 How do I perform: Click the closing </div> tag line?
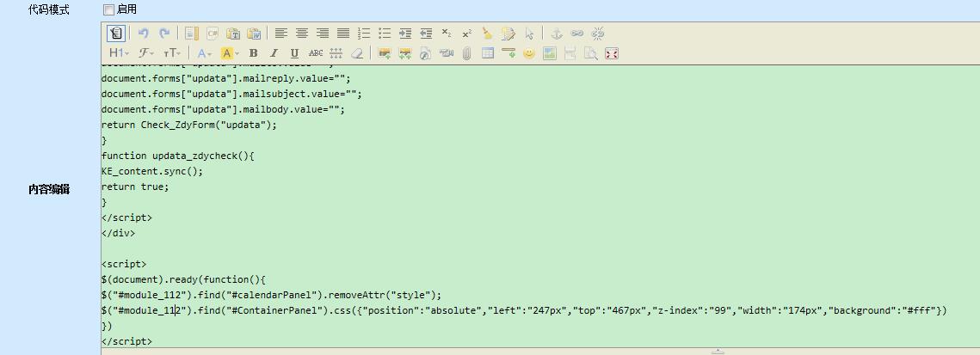118,233
